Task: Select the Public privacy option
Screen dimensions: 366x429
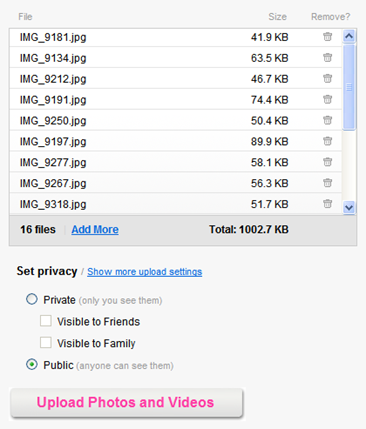Action: click(32, 364)
